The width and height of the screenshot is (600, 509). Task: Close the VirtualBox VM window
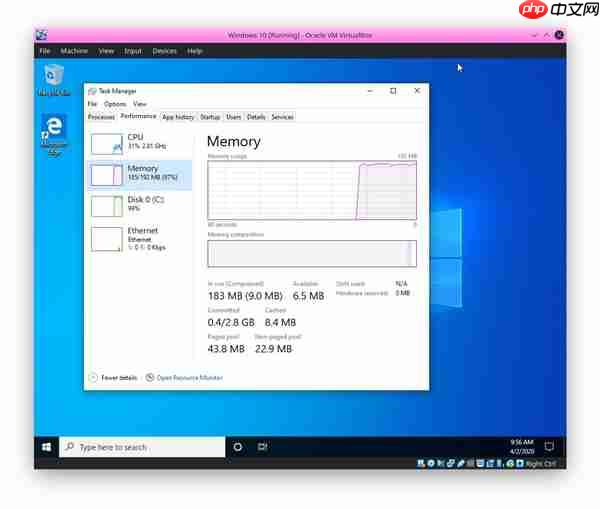tap(559, 35)
